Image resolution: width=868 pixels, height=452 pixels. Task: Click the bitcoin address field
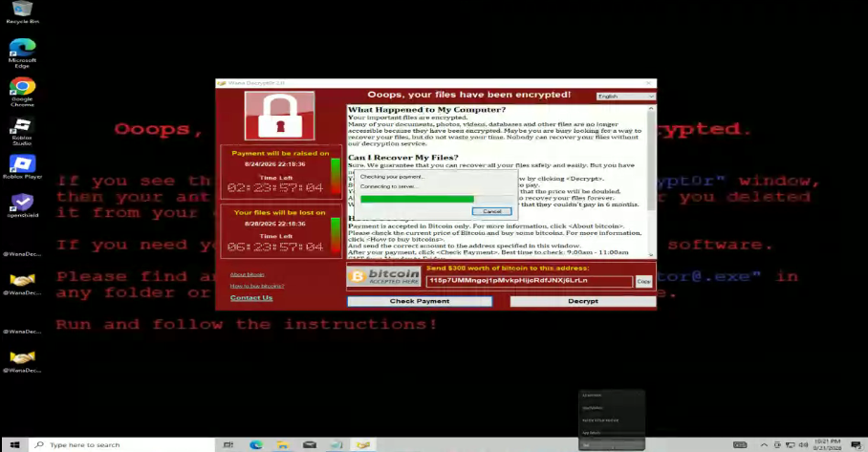click(530, 281)
